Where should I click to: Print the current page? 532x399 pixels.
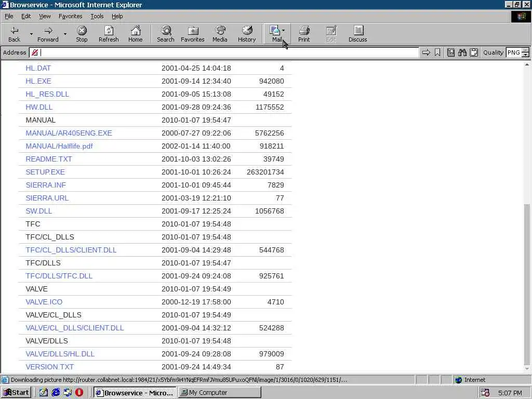(x=304, y=34)
